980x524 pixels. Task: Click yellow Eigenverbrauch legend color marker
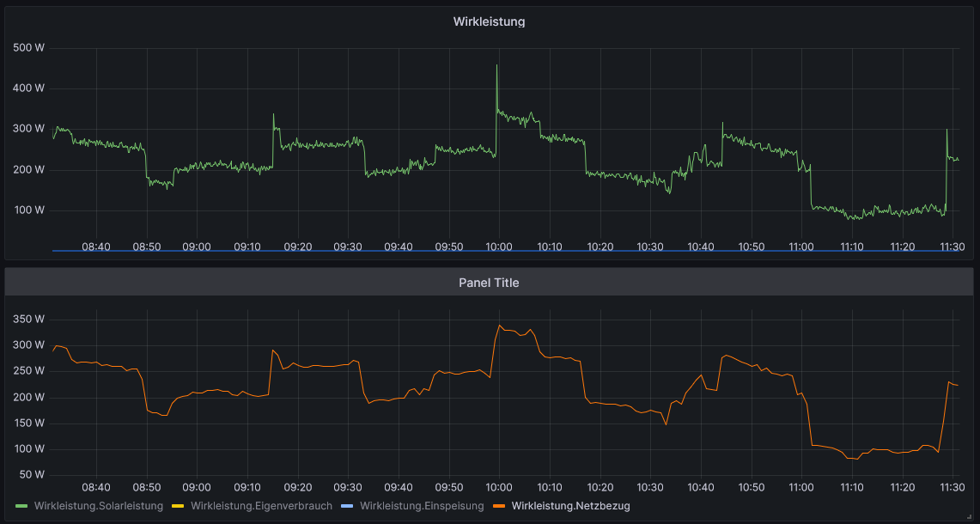pos(179,506)
